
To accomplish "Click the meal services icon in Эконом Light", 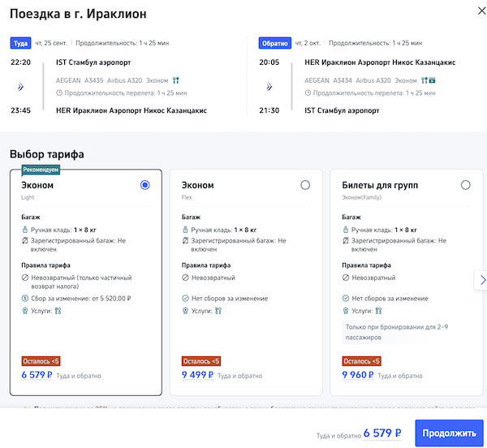I will pyautogui.click(x=58, y=310).
